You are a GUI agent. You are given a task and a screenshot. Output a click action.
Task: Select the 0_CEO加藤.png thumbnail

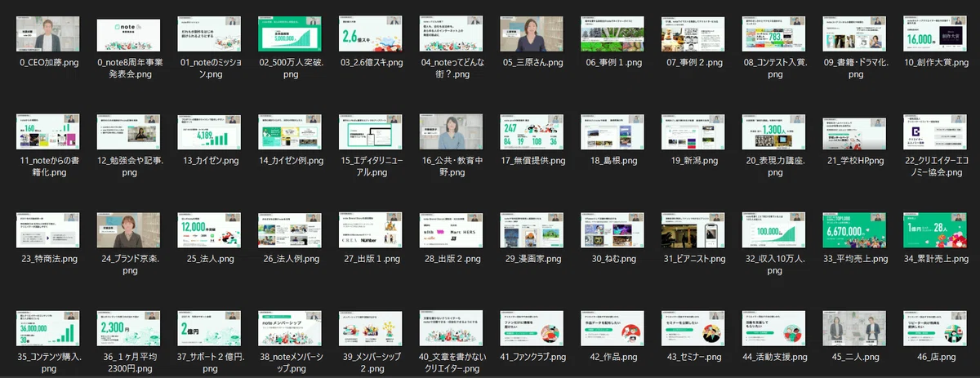[x=48, y=35]
